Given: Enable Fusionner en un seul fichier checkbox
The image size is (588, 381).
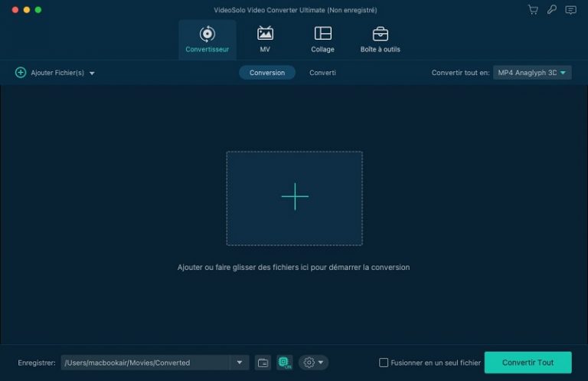Looking at the screenshot, I should [x=384, y=363].
